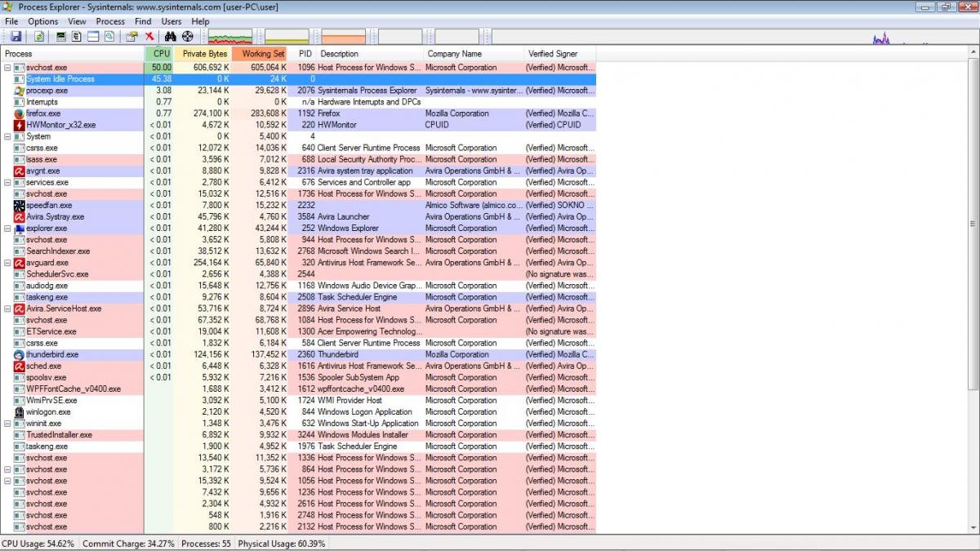Screen dimensions: 980x551
Task: Open the CPU usage mini graph
Action: [230, 37]
